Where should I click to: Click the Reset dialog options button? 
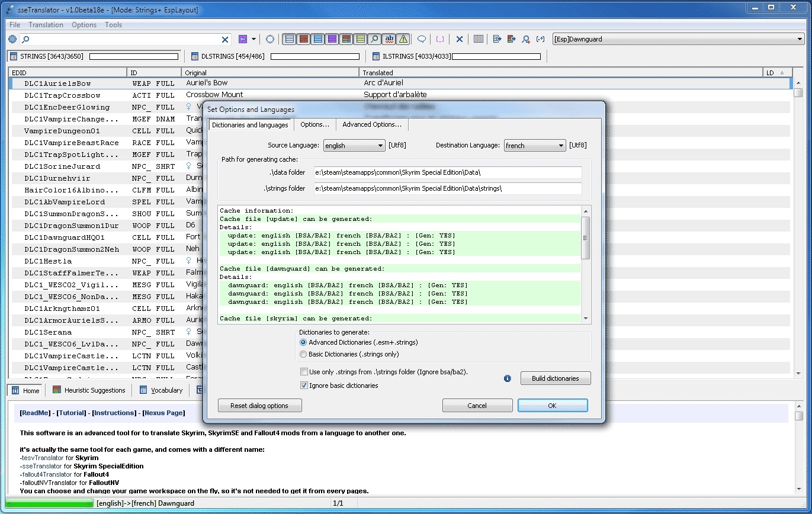pos(259,406)
